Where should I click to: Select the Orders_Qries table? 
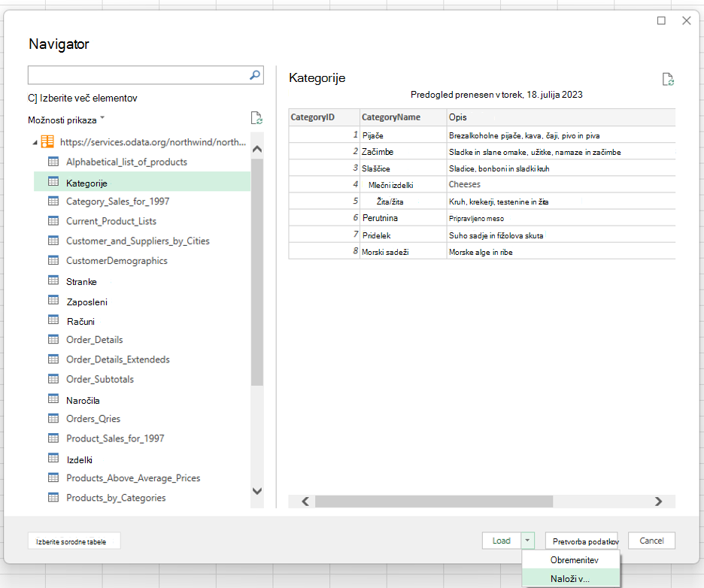coord(93,418)
